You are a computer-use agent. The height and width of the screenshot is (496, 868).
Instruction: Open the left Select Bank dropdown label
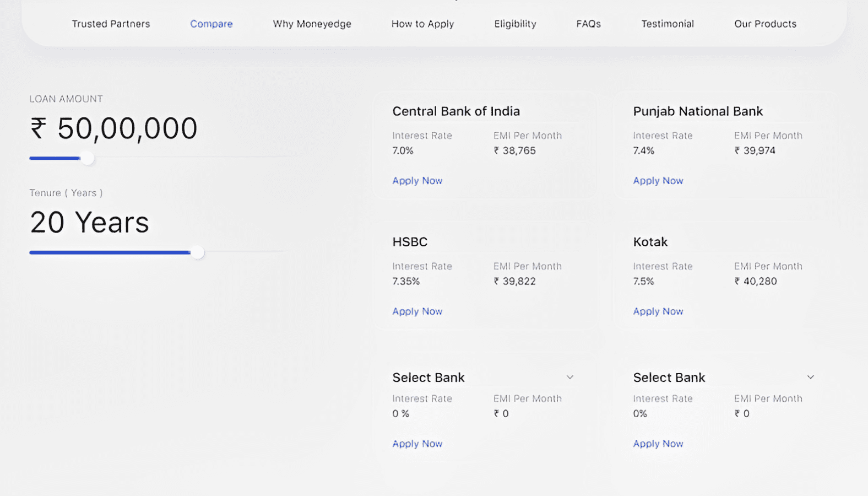tap(428, 378)
